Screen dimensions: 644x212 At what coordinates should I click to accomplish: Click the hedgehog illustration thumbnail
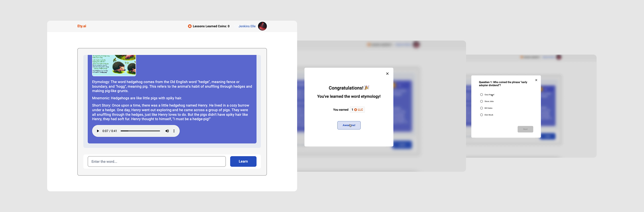[114, 65]
